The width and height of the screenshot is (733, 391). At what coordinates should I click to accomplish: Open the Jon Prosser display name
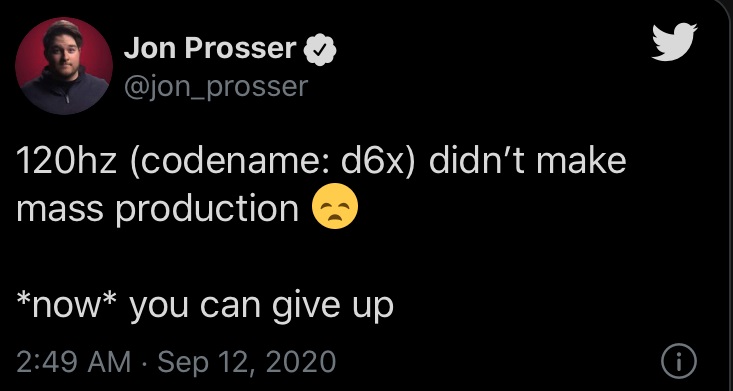210,49
